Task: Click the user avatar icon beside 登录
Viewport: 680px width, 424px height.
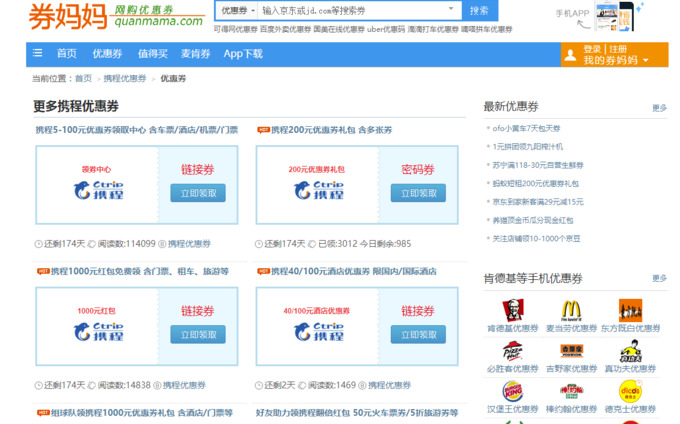Action: 571,55
